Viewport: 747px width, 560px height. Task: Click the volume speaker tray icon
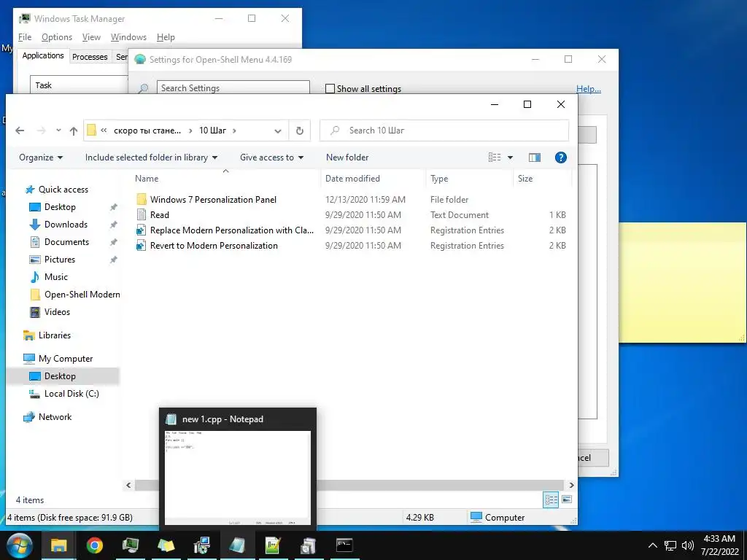tap(687, 545)
